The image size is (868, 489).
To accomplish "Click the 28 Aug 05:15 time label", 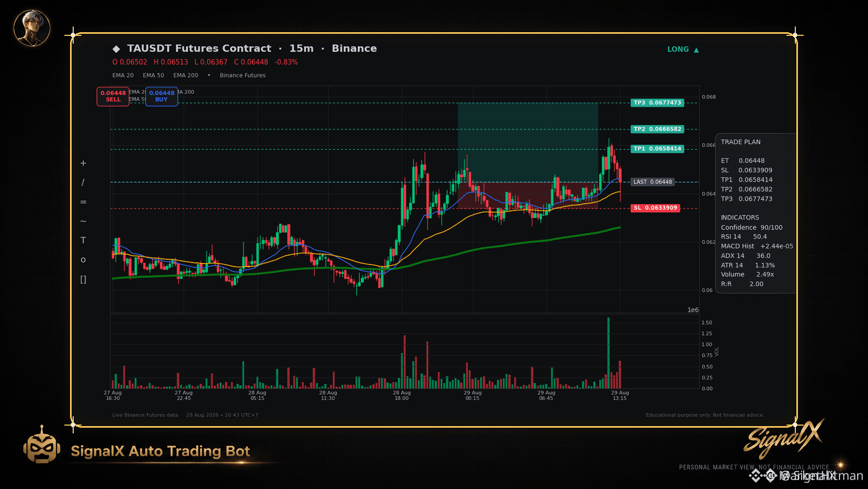I will [x=257, y=395].
